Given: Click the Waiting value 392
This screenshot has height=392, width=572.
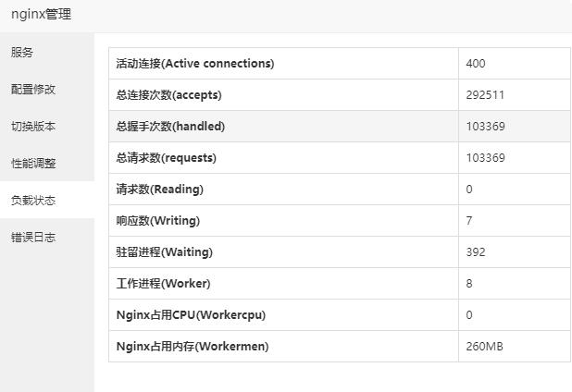Looking at the screenshot, I should [x=476, y=252].
